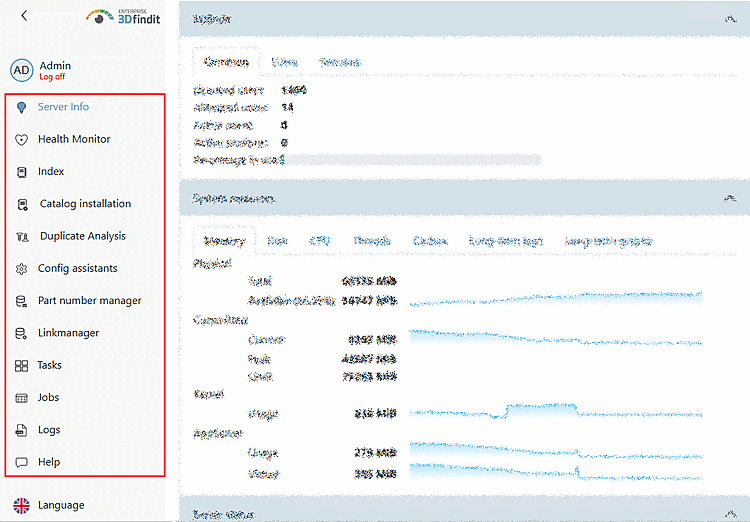Click the Linkmanager icon
The width and height of the screenshot is (750, 522).
pos(22,333)
